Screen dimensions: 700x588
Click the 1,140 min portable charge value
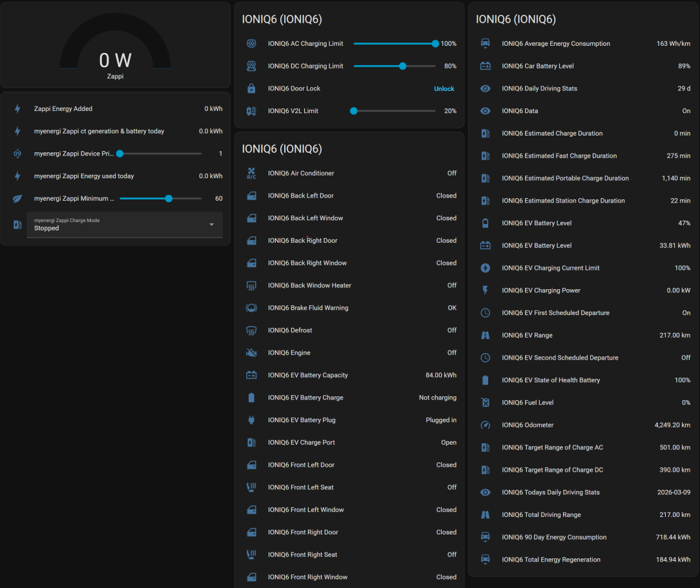click(676, 178)
